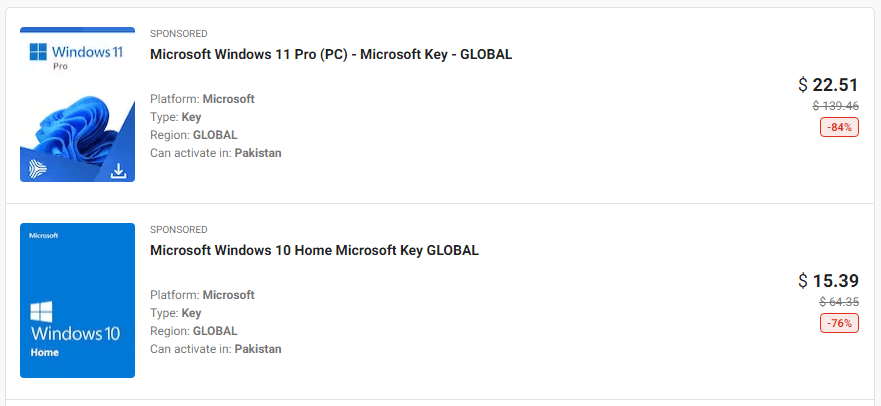The height and width of the screenshot is (406, 881).
Task: Click the Microsoft label on Windows 10 cover
Action: tap(43, 236)
